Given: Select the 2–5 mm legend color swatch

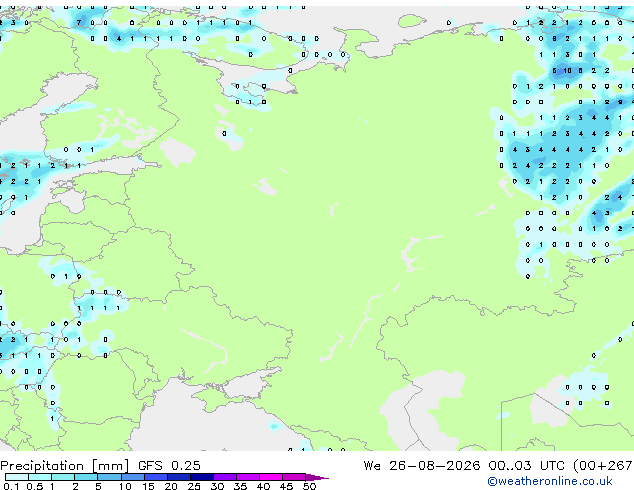Looking at the screenshot, I should (x=86, y=477).
